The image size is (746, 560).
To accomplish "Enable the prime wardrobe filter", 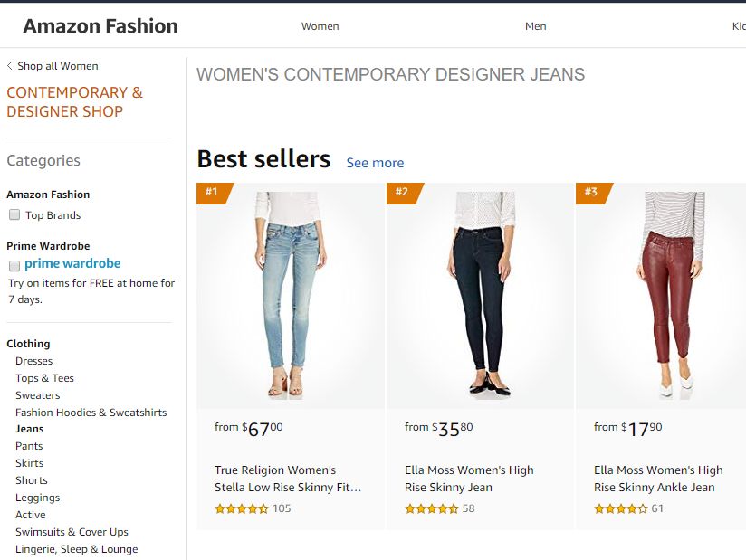I will (14, 265).
